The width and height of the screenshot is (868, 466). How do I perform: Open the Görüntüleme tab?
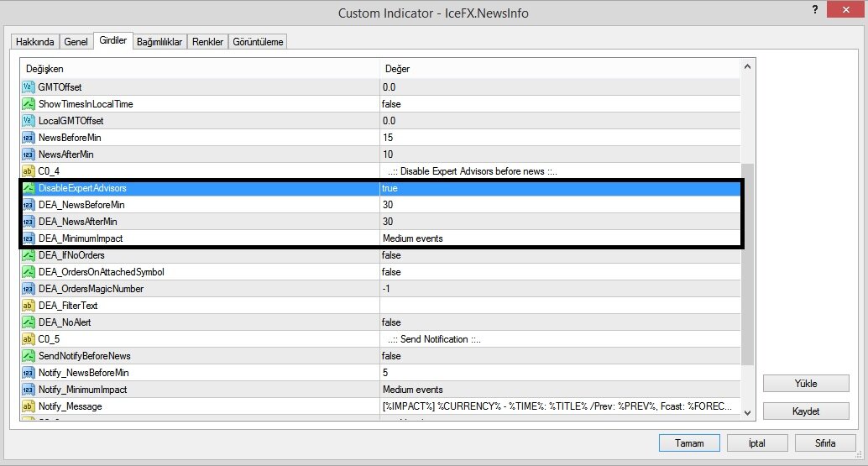(x=258, y=41)
